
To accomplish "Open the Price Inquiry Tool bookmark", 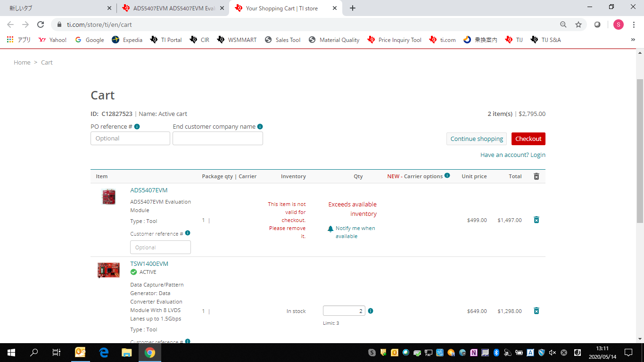I will pyautogui.click(x=395, y=40).
